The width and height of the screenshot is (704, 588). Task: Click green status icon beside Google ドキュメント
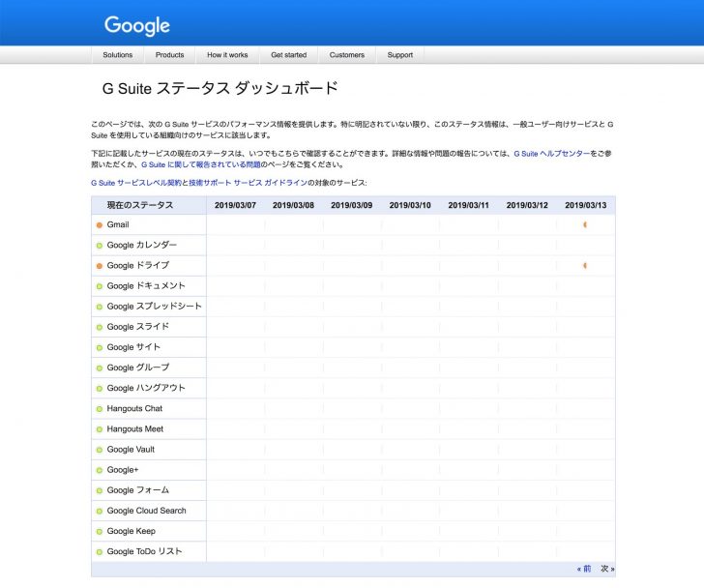click(100, 286)
